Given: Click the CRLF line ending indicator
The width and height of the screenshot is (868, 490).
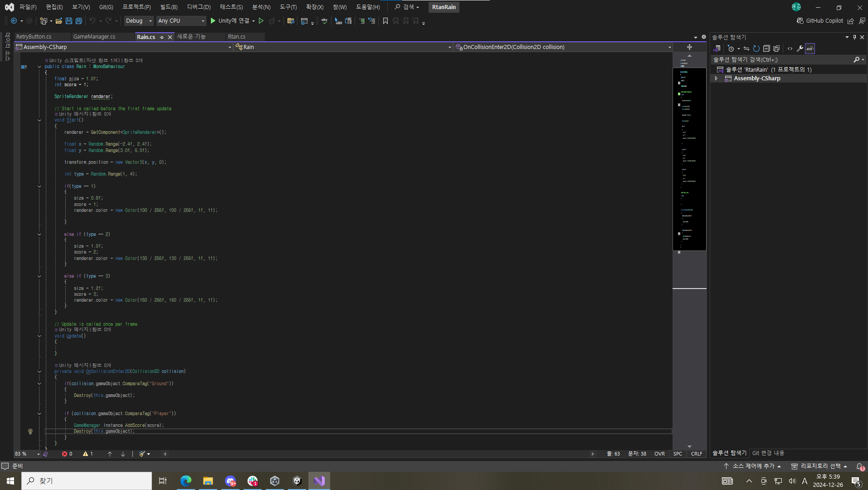Looking at the screenshot, I should pos(697,454).
